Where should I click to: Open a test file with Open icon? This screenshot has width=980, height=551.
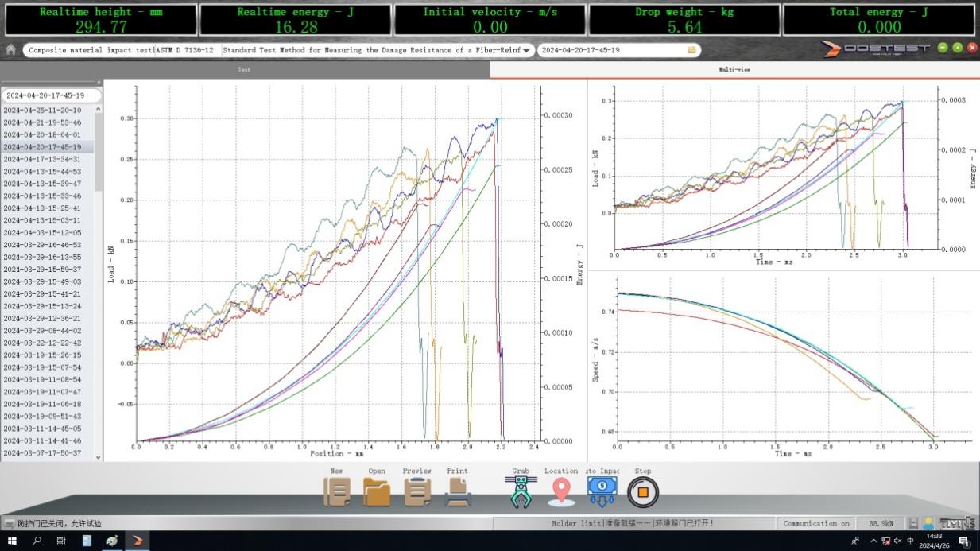click(377, 492)
